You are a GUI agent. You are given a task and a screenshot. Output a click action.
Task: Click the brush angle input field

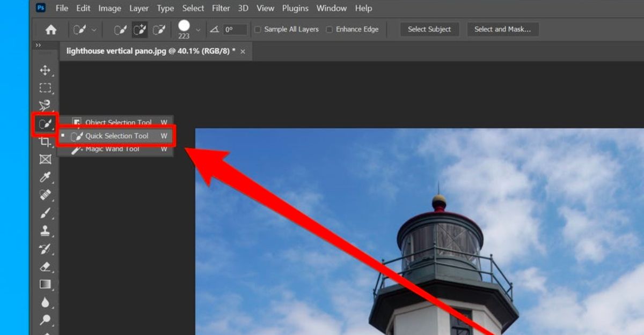click(235, 30)
